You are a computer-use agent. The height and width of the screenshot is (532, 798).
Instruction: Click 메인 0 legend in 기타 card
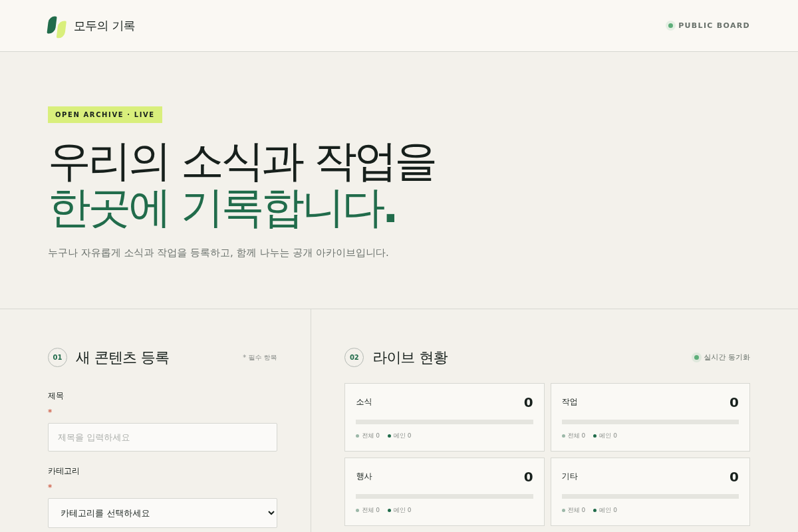click(605, 510)
